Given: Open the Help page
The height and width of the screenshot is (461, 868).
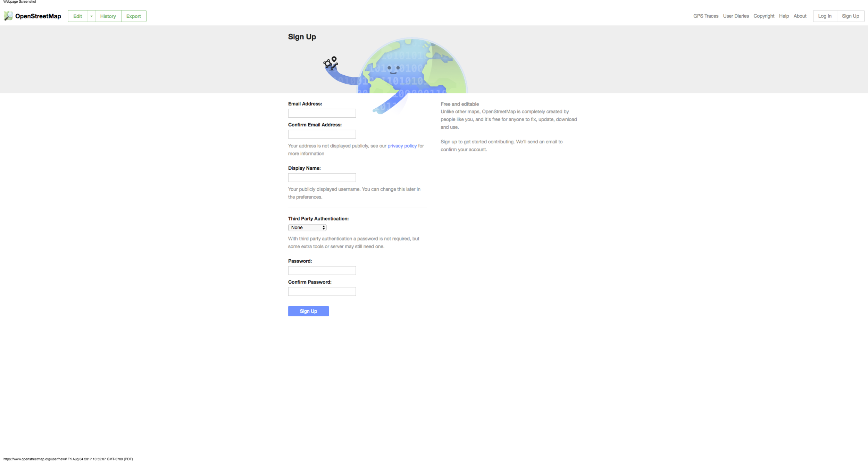Looking at the screenshot, I should (784, 16).
